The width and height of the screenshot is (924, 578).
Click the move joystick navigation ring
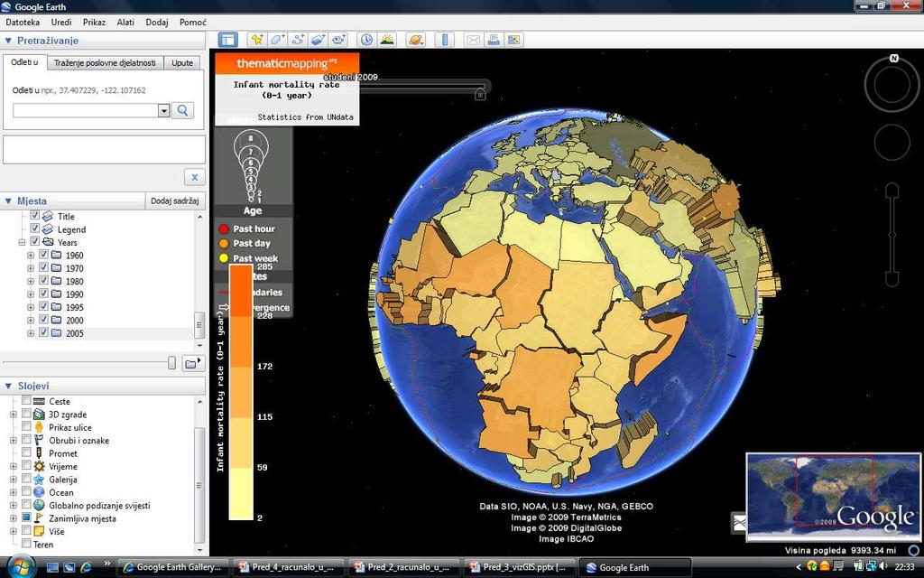(x=892, y=142)
